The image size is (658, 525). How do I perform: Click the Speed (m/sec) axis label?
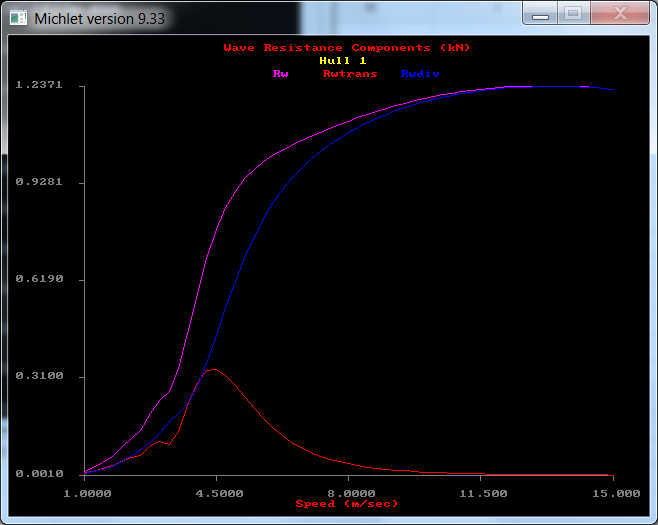click(347, 504)
